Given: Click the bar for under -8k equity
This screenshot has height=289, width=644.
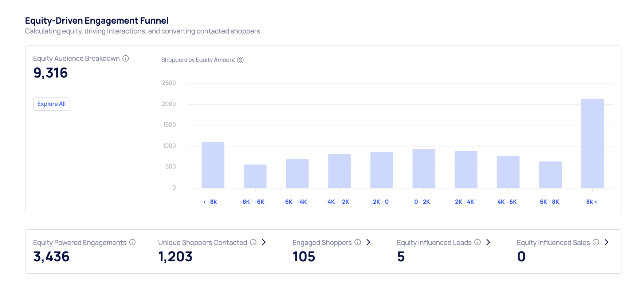Looking at the screenshot, I should [213, 165].
